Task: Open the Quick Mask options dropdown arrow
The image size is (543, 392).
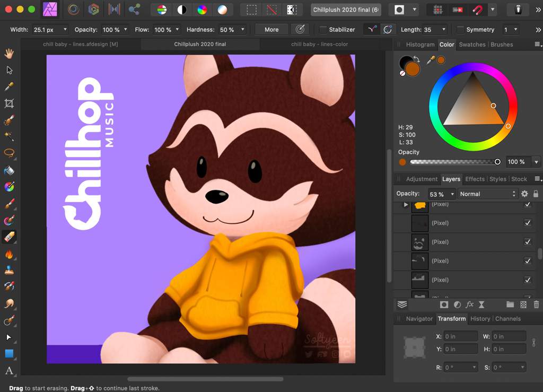Action: click(414, 10)
